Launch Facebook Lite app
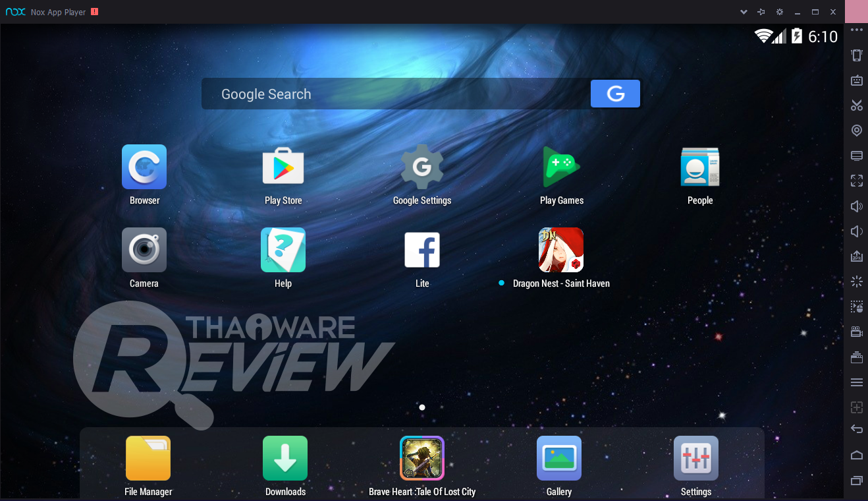The width and height of the screenshot is (868, 501). pyautogui.click(x=422, y=250)
